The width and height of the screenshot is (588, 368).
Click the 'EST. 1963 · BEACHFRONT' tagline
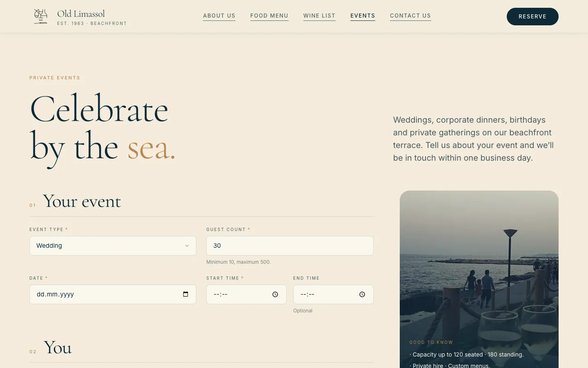point(92,23)
